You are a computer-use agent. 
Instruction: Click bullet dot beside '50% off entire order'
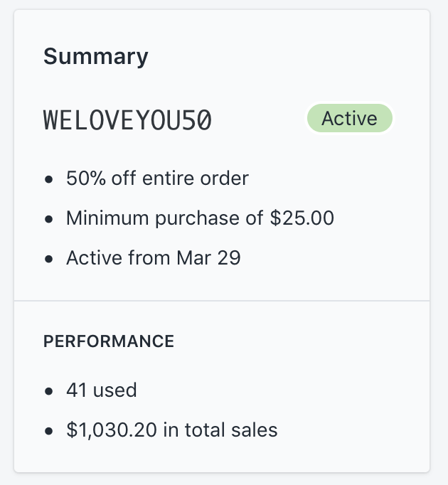click(48, 178)
